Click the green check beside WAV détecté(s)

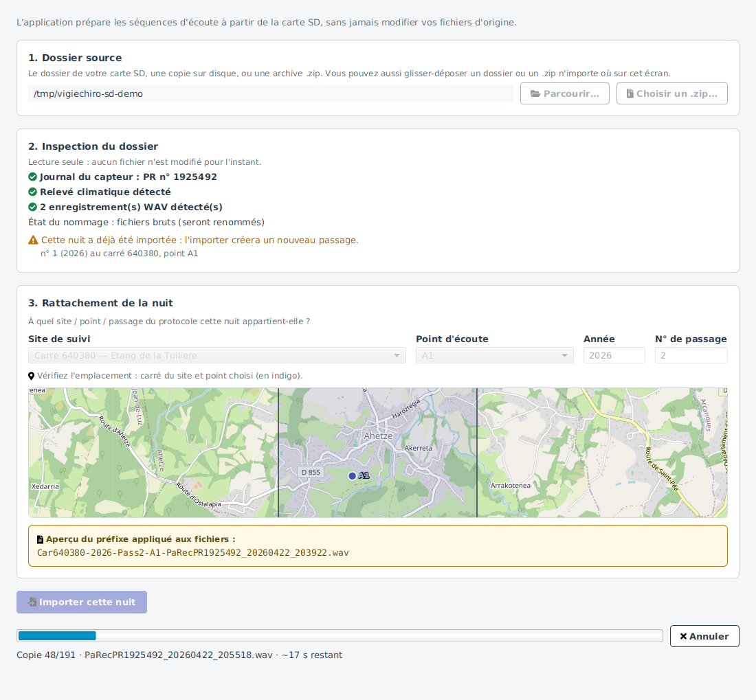[33, 207]
